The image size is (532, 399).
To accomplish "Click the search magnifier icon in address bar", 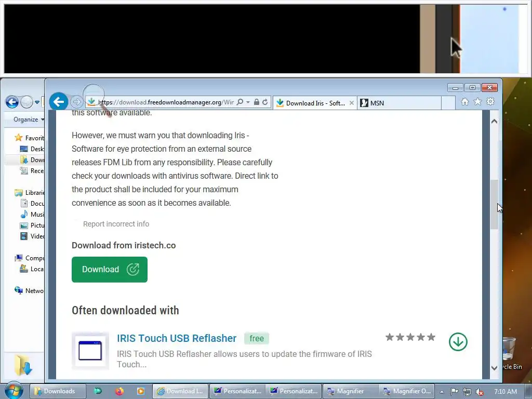I will [240, 102].
